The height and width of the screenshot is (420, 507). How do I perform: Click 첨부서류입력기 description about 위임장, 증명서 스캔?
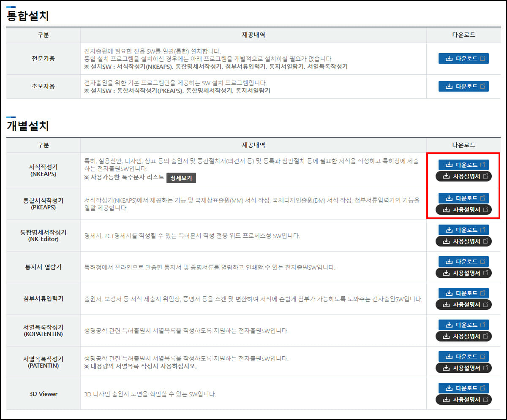[253, 299]
